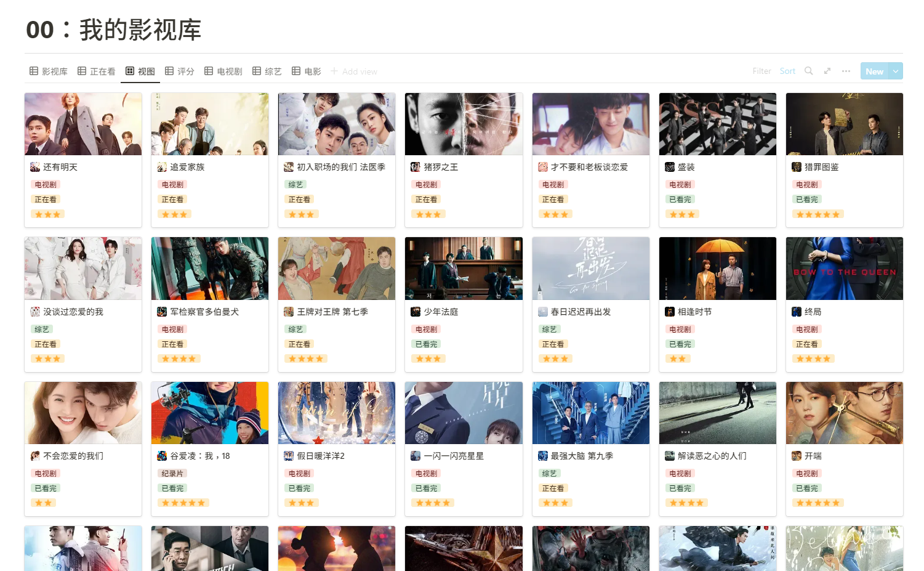This screenshot has height=571, width=924.
Task: Click the page icon beside 假日暖洋洋2
Action: point(289,456)
